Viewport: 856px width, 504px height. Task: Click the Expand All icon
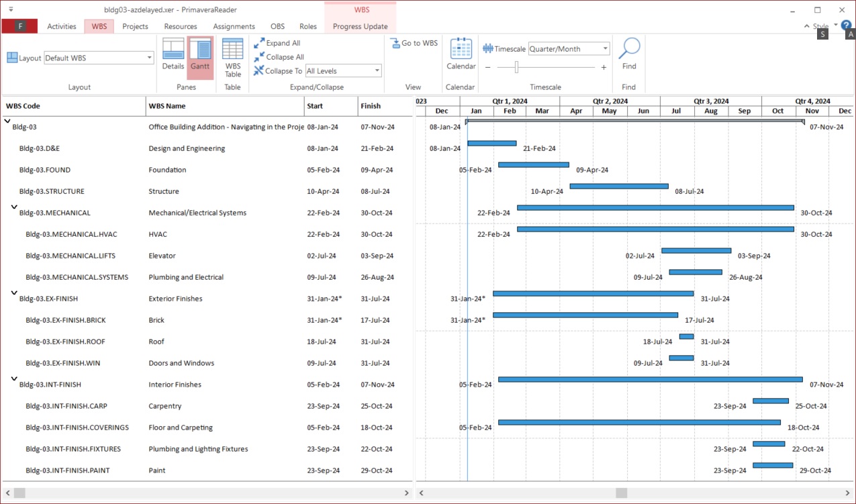coord(259,43)
